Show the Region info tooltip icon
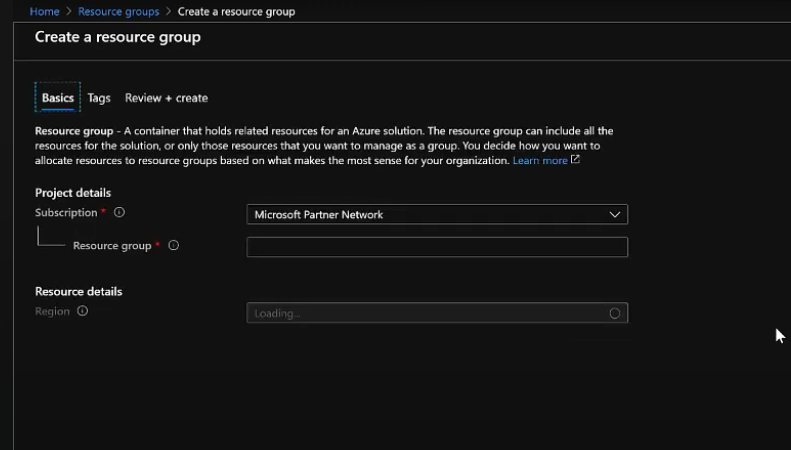 [x=82, y=311]
